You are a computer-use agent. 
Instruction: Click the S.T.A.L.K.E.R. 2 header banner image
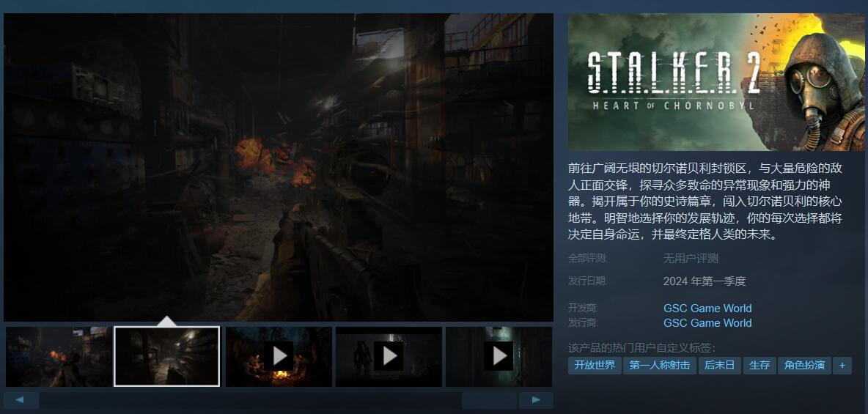(716, 82)
